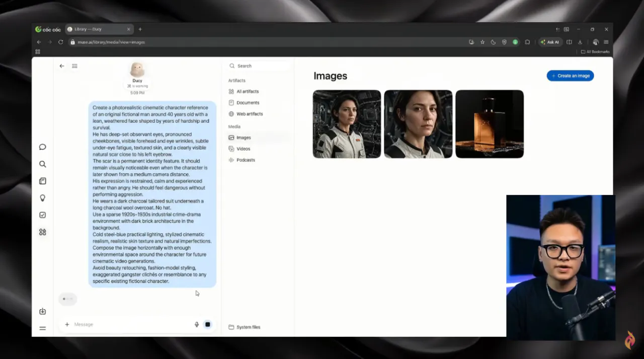Open the checkbox tasks icon in sidebar
The image size is (644, 359).
tap(43, 215)
